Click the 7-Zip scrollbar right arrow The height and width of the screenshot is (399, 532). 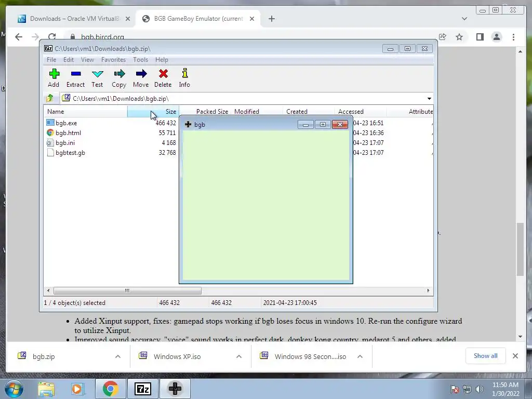coord(428,290)
